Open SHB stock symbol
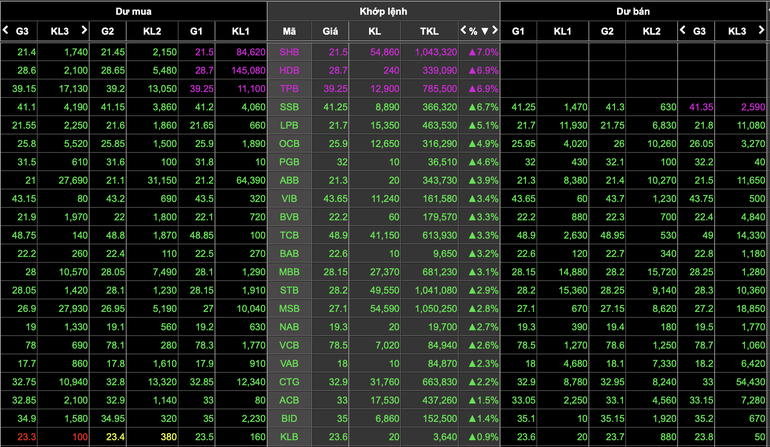Viewport: 770px width, 447px height. point(289,52)
